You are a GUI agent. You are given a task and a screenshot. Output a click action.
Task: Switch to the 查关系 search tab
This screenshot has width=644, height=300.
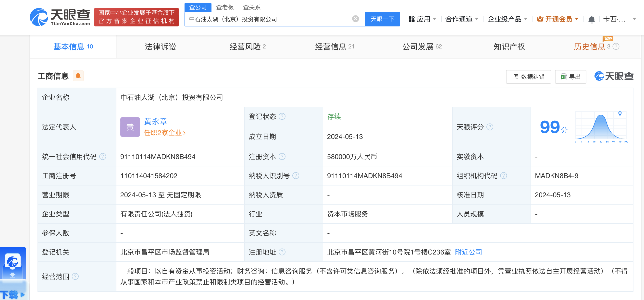252,7
